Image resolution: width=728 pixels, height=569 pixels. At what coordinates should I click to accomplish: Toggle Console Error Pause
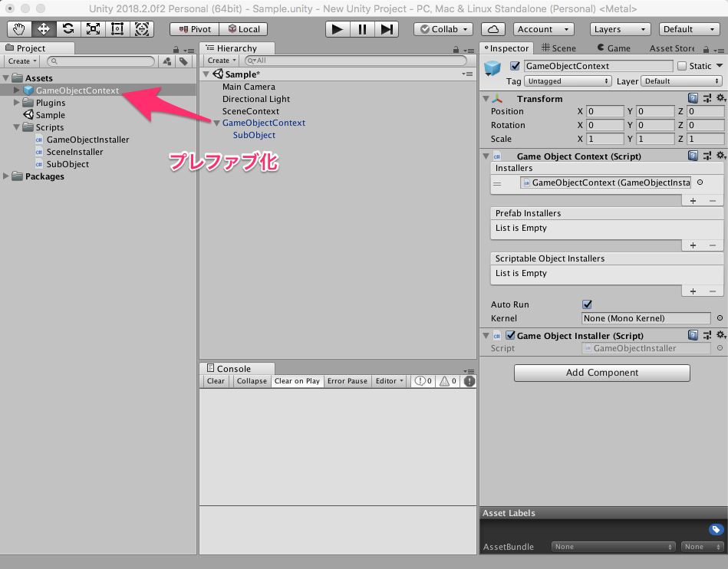point(348,381)
